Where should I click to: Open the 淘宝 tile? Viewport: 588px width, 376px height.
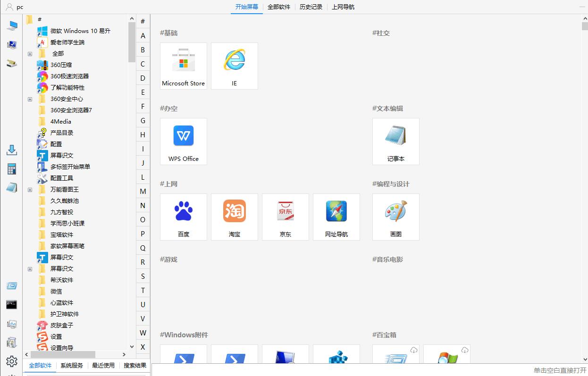235,217
